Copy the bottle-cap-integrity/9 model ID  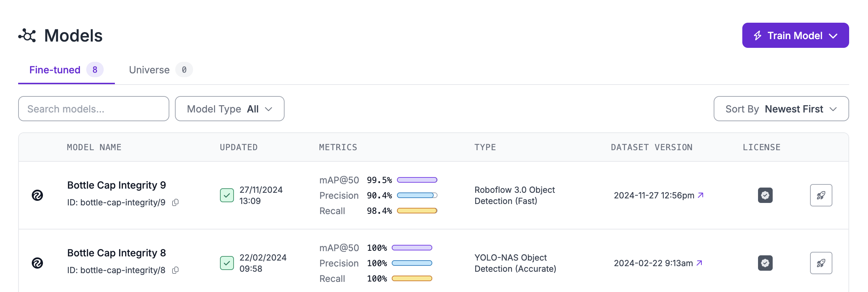(x=176, y=203)
